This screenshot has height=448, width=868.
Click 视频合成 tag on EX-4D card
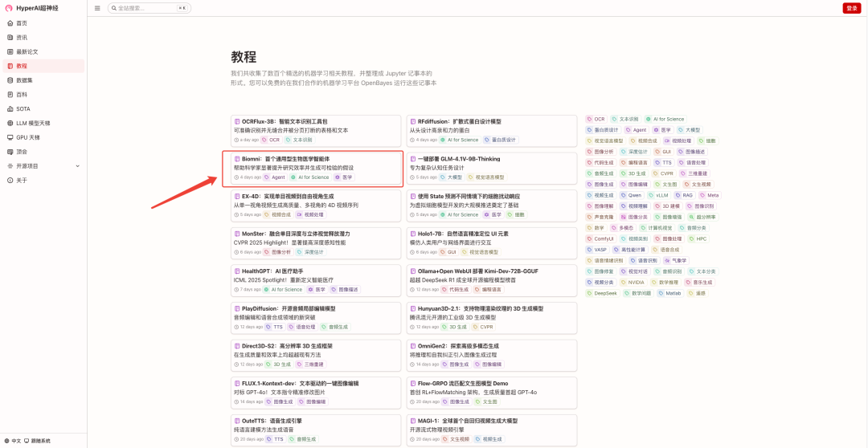[x=277, y=214]
